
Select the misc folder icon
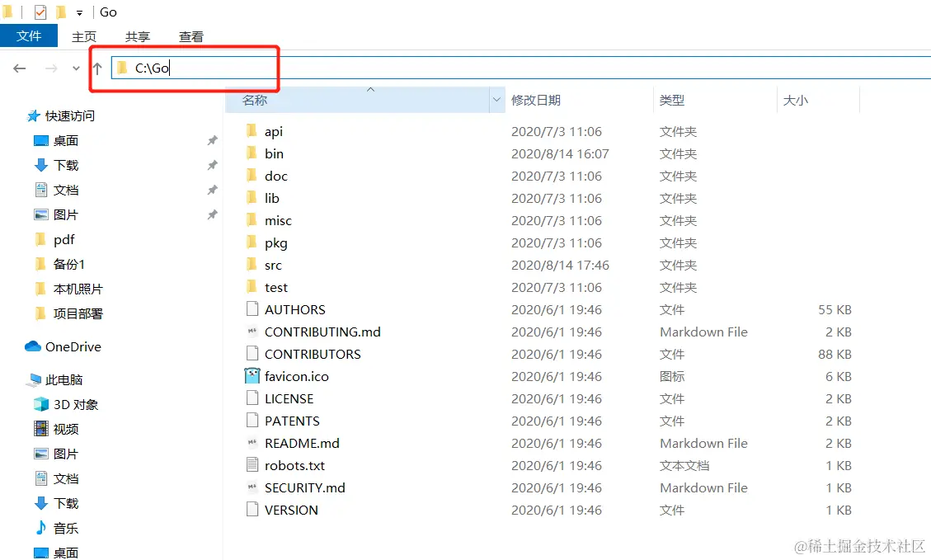[x=252, y=219]
